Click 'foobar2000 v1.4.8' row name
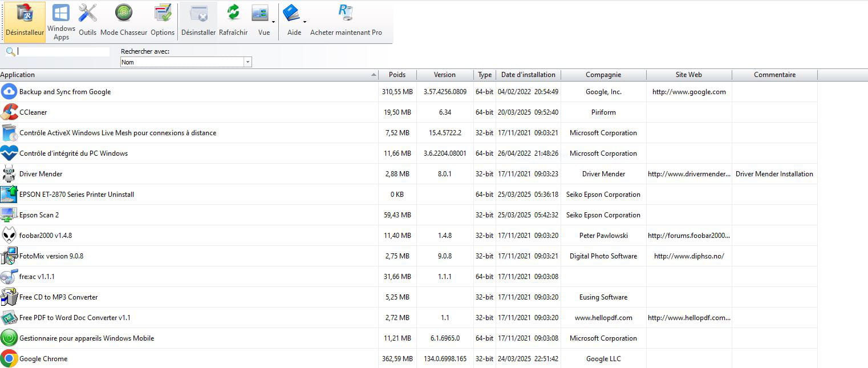 click(x=46, y=236)
